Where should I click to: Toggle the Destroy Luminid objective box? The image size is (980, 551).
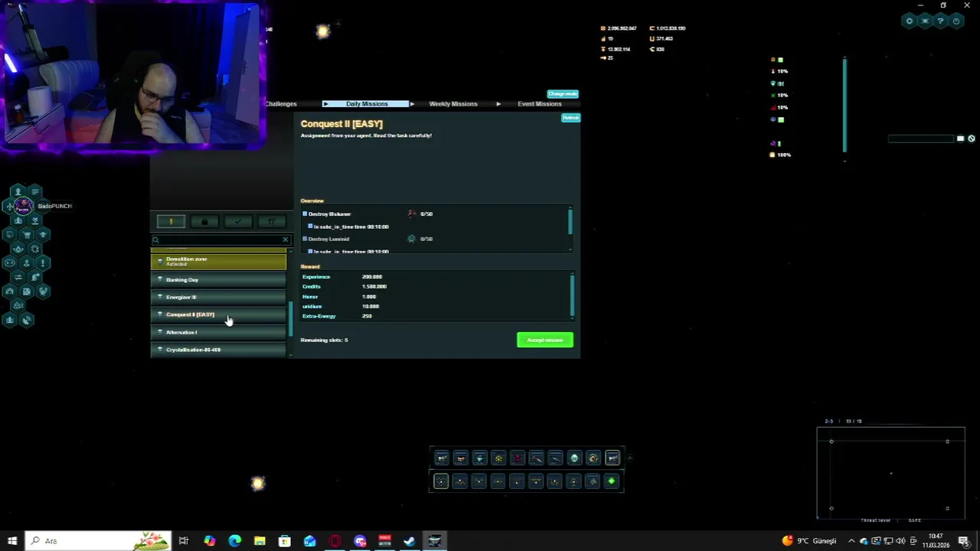[305, 239]
